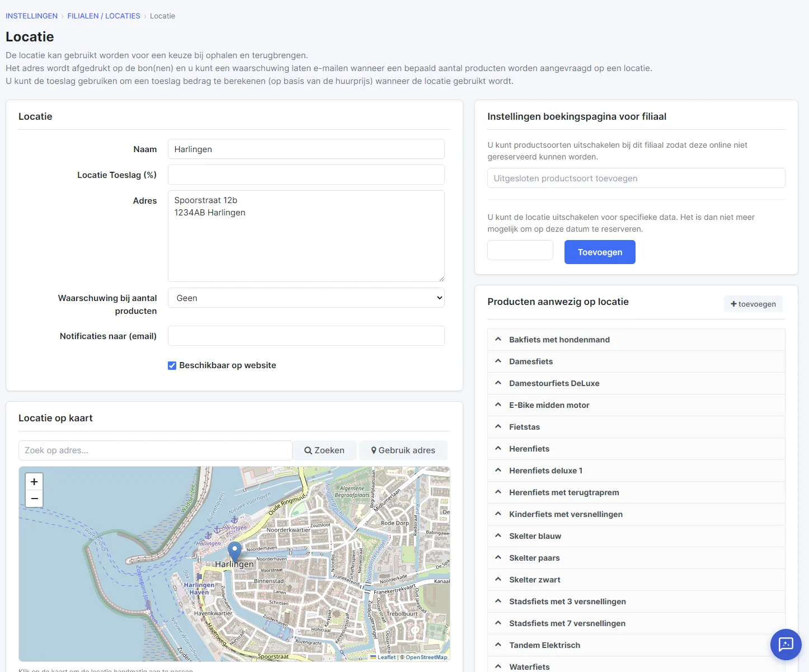Screen dimensions: 809x672
Task: Toggle Beschikbaar op website checkbox
Action: (172, 365)
